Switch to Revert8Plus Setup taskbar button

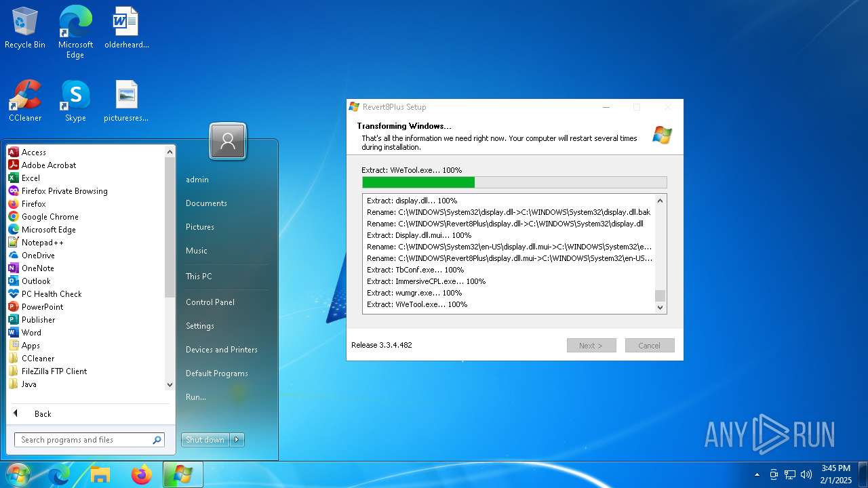click(182, 474)
